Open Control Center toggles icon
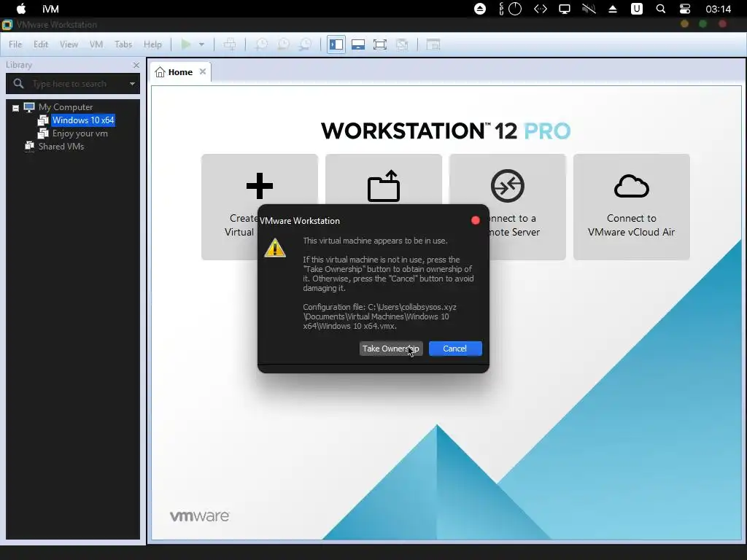The image size is (747, 560). click(684, 9)
